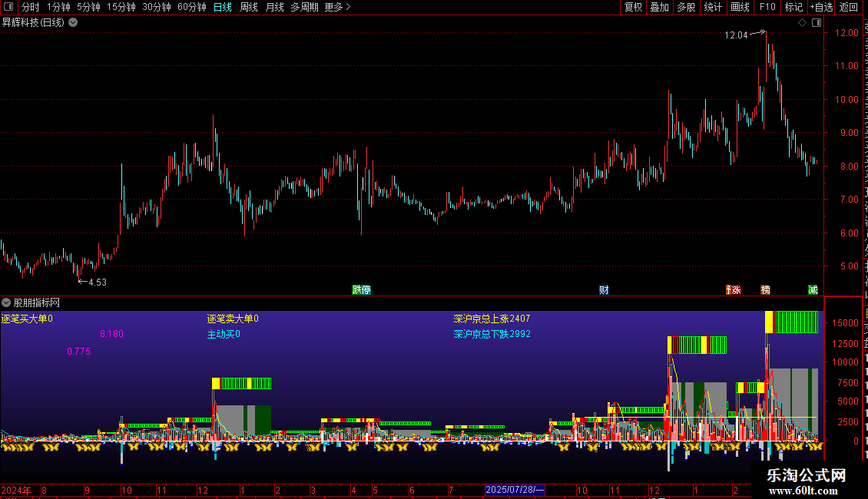Click the 5.00 price axis label

(x=849, y=266)
